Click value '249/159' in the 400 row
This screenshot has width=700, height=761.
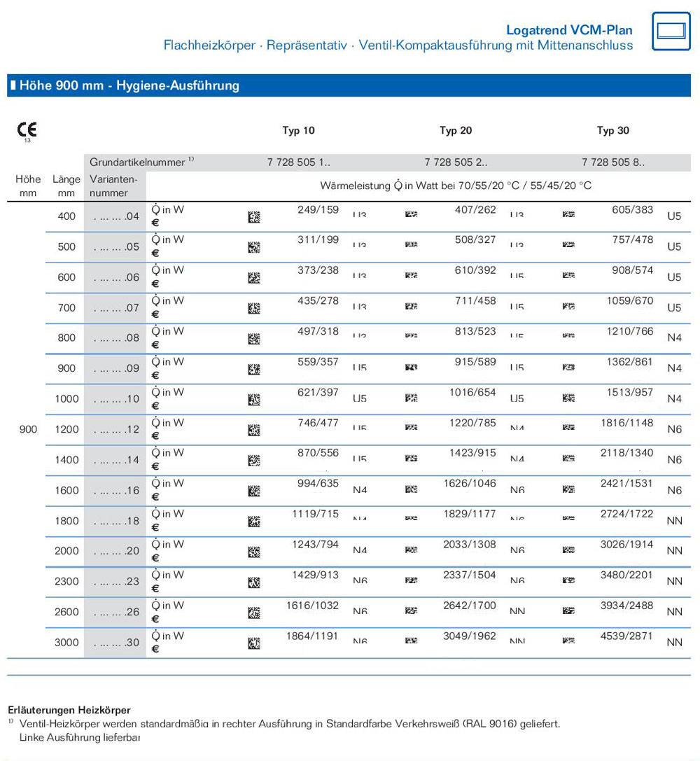coord(318,209)
